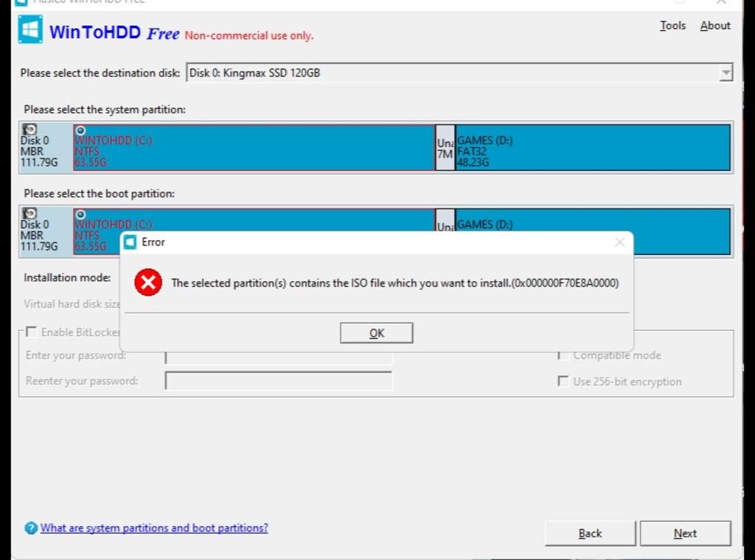Select GAMES (D:) in system partition list
Viewport: 755px width, 560px height.
click(593, 147)
